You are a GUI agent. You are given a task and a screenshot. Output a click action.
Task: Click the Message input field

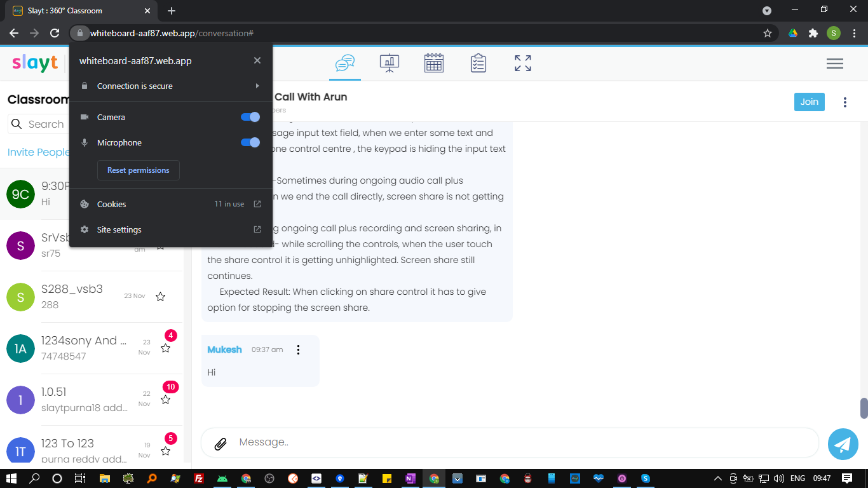click(x=510, y=442)
